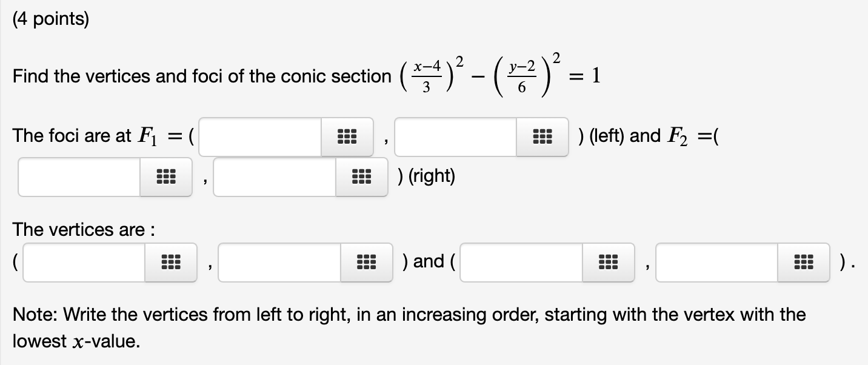Click grid icon beside second vertex x-coordinate field
This screenshot has height=365, width=868.
608,263
